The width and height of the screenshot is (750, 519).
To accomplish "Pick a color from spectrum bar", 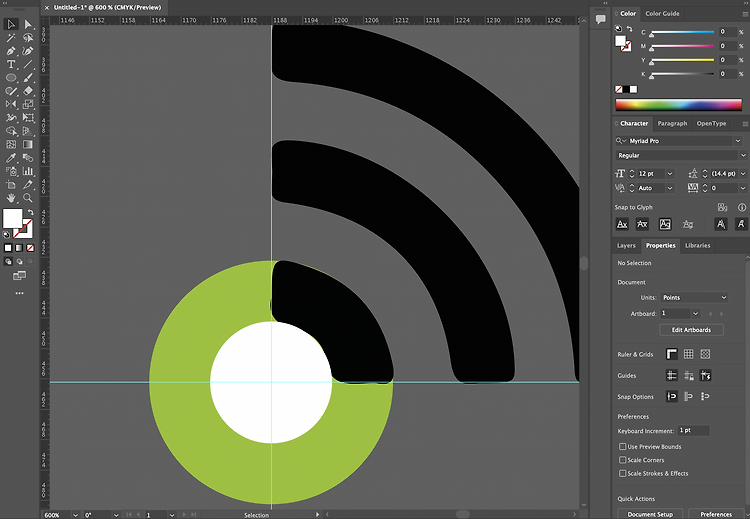I will click(x=678, y=104).
